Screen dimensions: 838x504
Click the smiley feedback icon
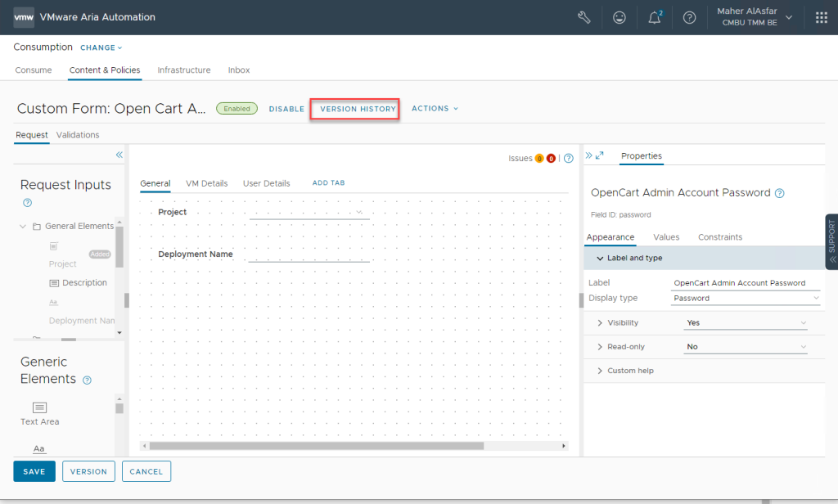pyautogui.click(x=619, y=18)
